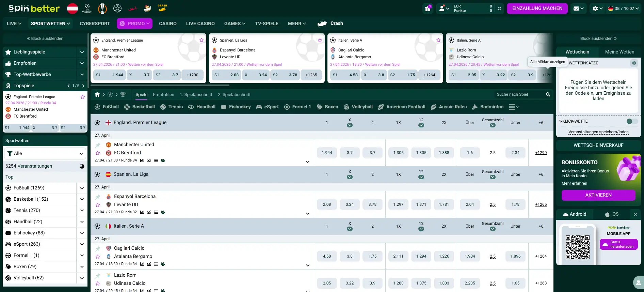Switch to the iOS app tab
This screenshot has width=644, height=292.
tap(612, 214)
